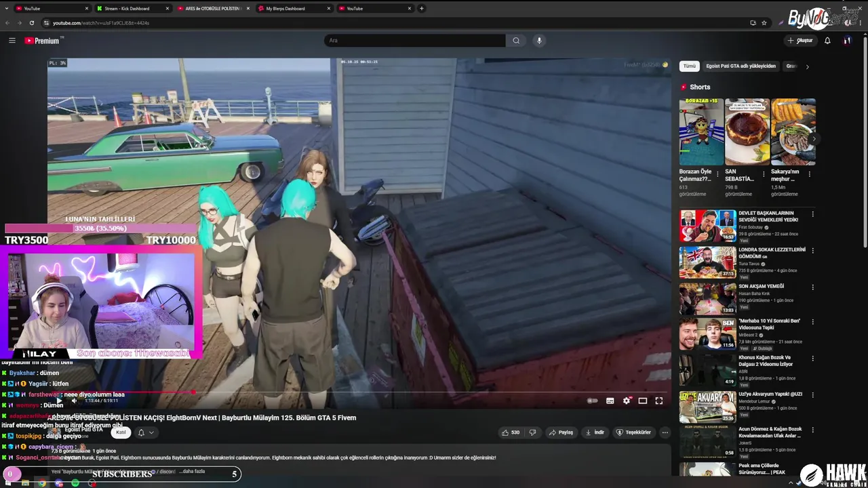Open options menu for LONDRA SOKAK video
Screen dimensions: 868x488
(x=812, y=251)
